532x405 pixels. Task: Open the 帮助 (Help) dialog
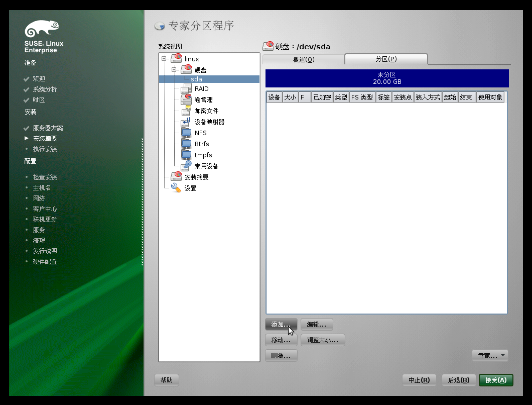coord(166,380)
